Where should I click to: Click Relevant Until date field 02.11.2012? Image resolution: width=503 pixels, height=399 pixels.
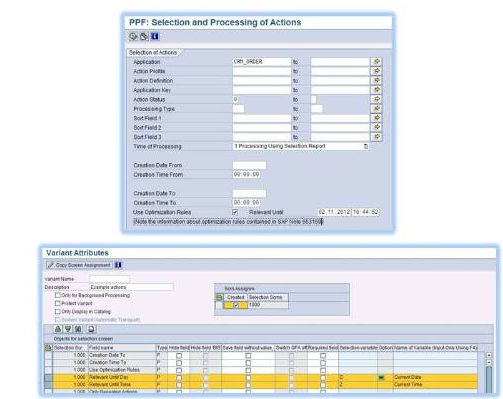tap(334, 212)
